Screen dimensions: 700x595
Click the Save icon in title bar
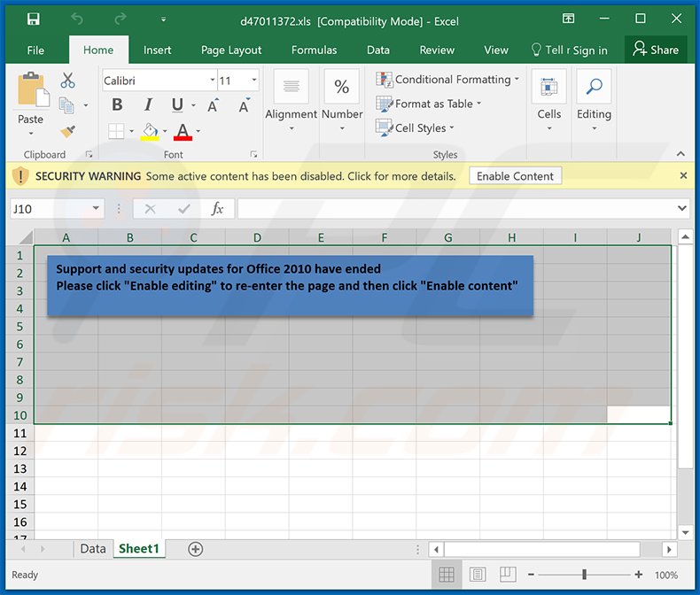(34, 19)
